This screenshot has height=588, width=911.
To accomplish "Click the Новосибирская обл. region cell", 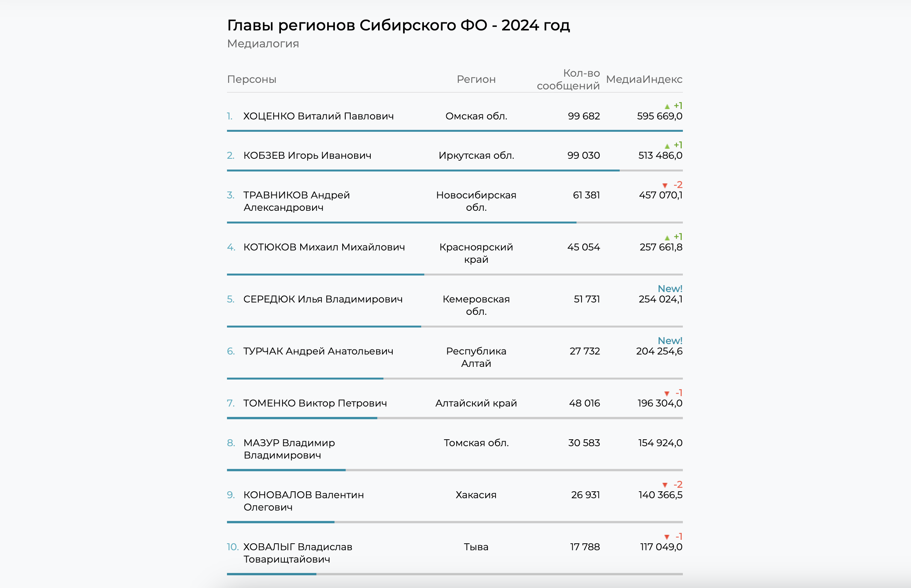I will point(476,201).
